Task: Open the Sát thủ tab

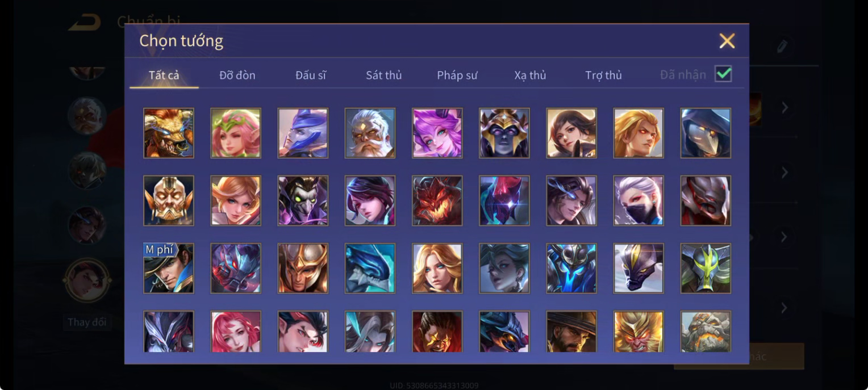Action: [383, 75]
